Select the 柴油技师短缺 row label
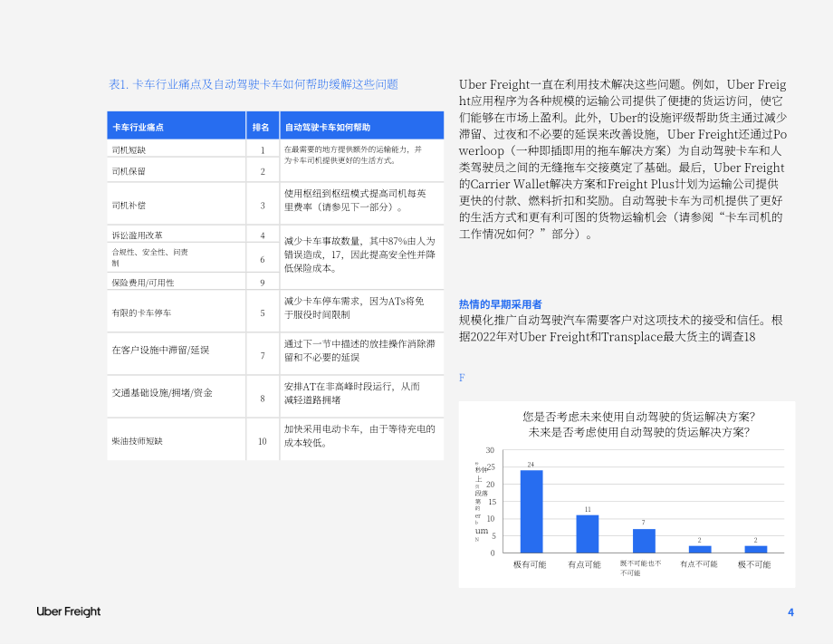 137,441
